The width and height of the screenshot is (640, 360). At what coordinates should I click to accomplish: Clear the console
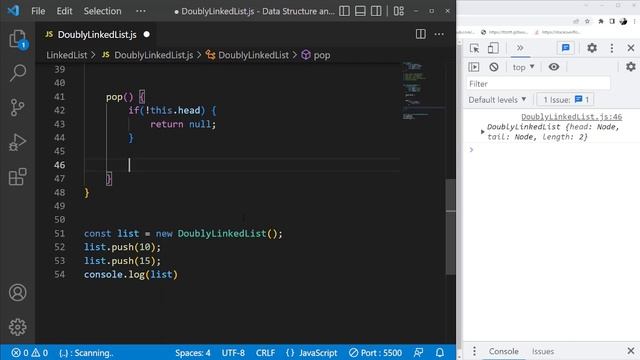[x=494, y=67]
